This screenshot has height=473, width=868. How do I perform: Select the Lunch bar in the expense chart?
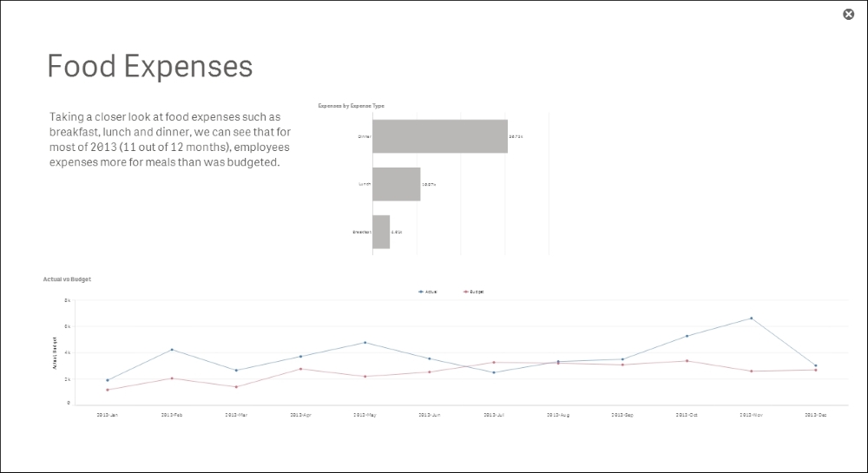pos(397,184)
